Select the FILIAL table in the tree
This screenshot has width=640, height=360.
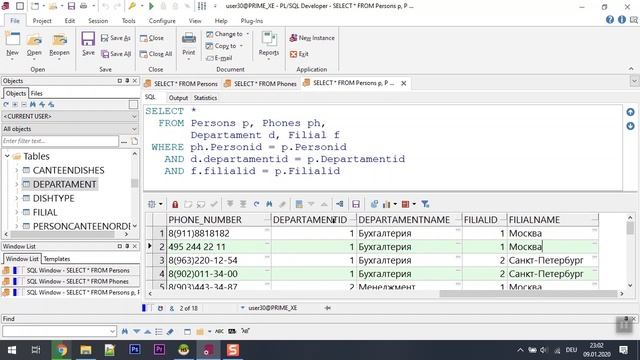[x=45, y=212]
